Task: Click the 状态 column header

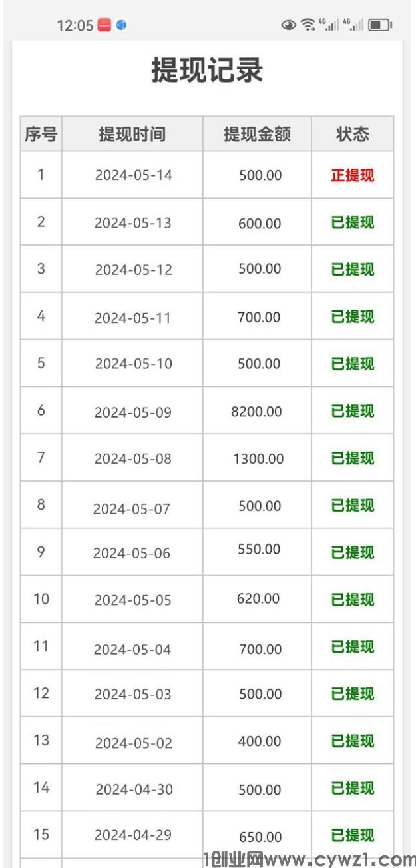Action: click(352, 134)
